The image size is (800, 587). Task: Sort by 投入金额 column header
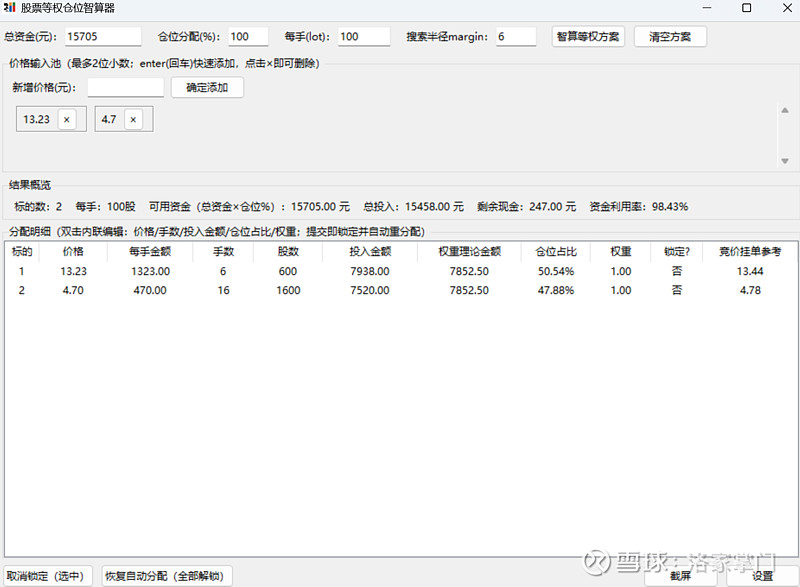click(370, 251)
